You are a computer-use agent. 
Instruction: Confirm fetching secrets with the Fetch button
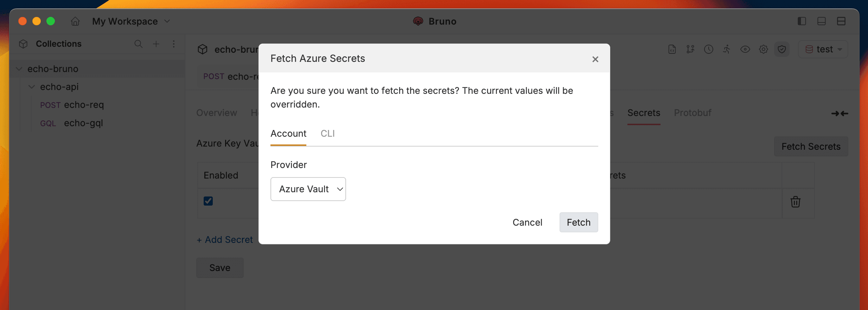click(x=578, y=222)
